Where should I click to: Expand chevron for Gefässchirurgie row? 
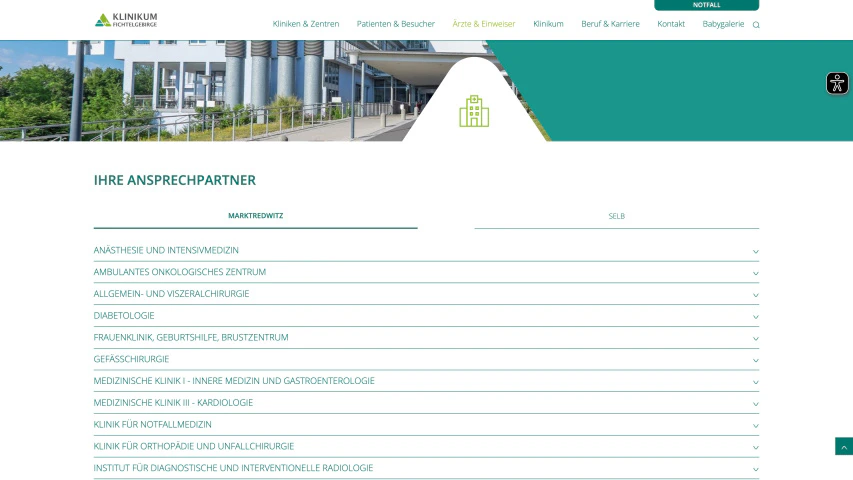756,360
